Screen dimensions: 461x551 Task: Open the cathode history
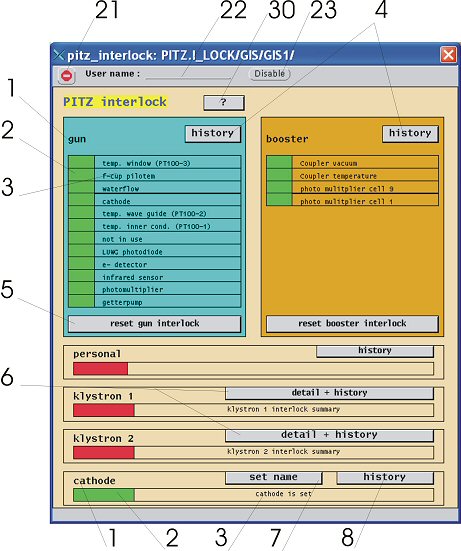(x=385, y=478)
